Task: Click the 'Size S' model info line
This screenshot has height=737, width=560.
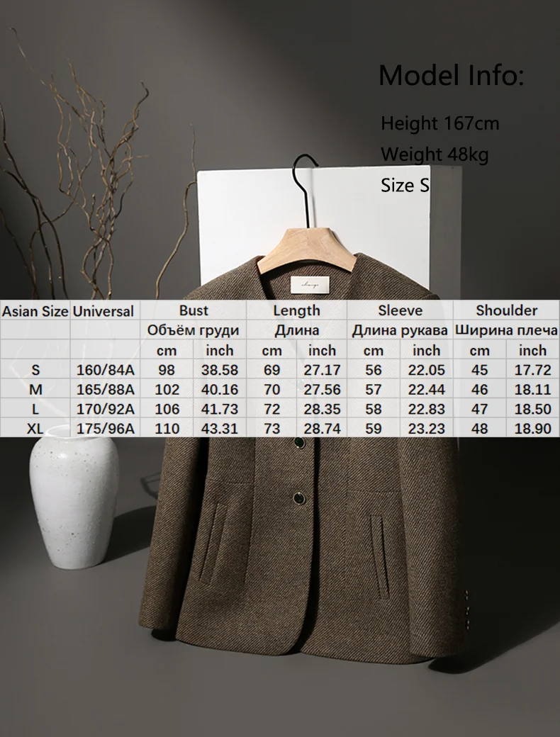Action: [405, 185]
